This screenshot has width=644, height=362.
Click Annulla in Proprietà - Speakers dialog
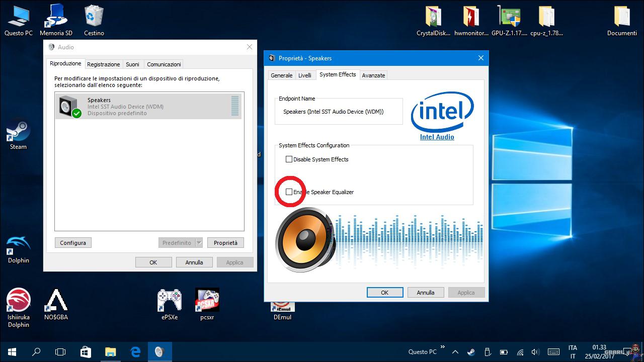(x=426, y=293)
